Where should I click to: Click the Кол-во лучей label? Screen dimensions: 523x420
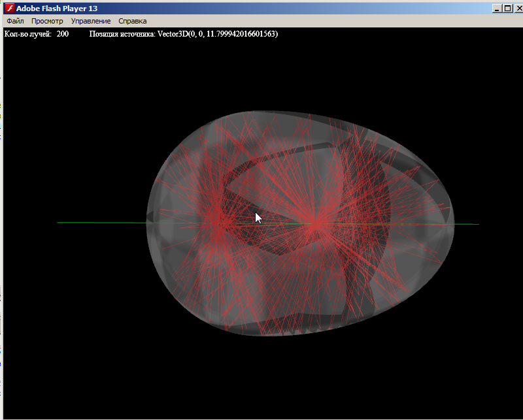click(x=27, y=33)
